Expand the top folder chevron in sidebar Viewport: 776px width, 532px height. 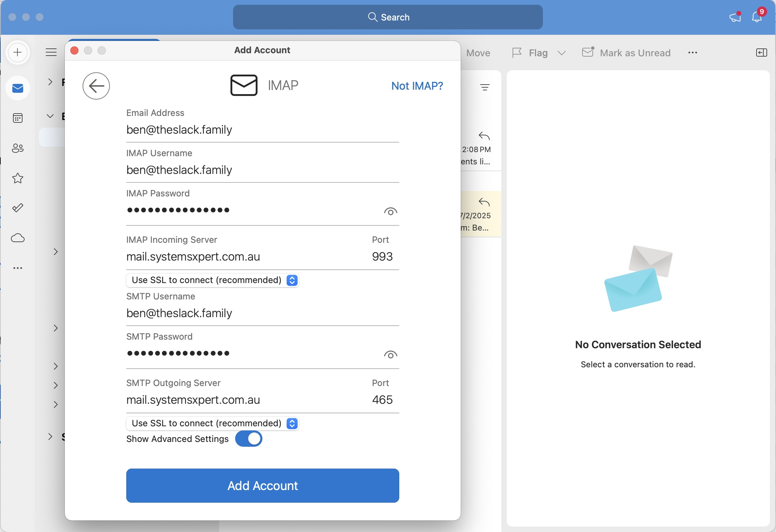click(x=50, y=82)
